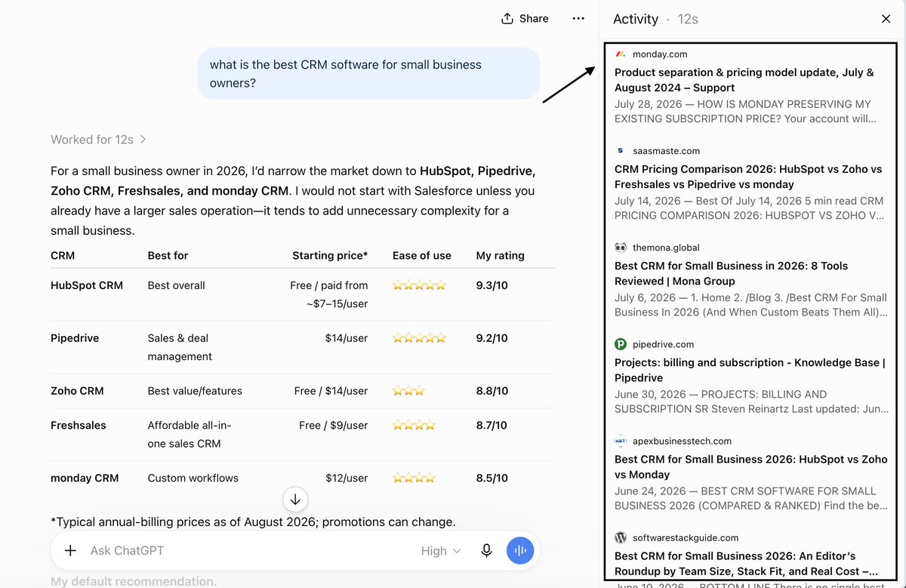Click the 'Activity' panel title

pyautogui.click(x=636, y=19)
